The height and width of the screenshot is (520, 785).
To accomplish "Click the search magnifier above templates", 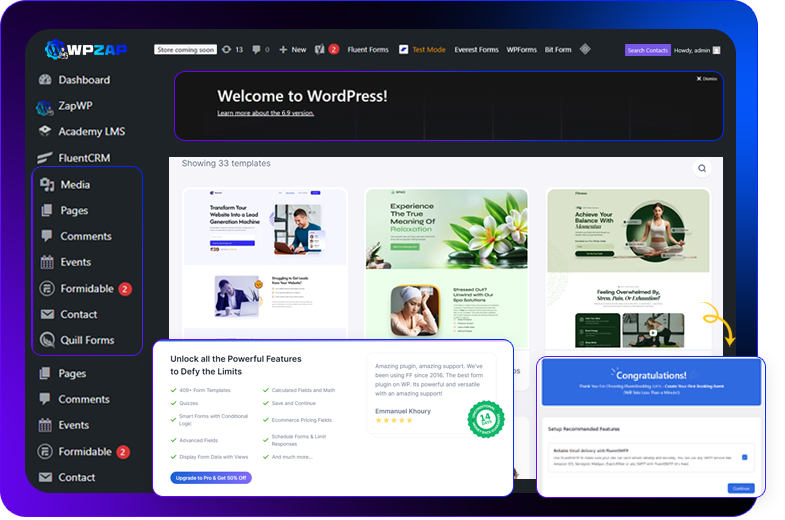I will pos(702,169).
